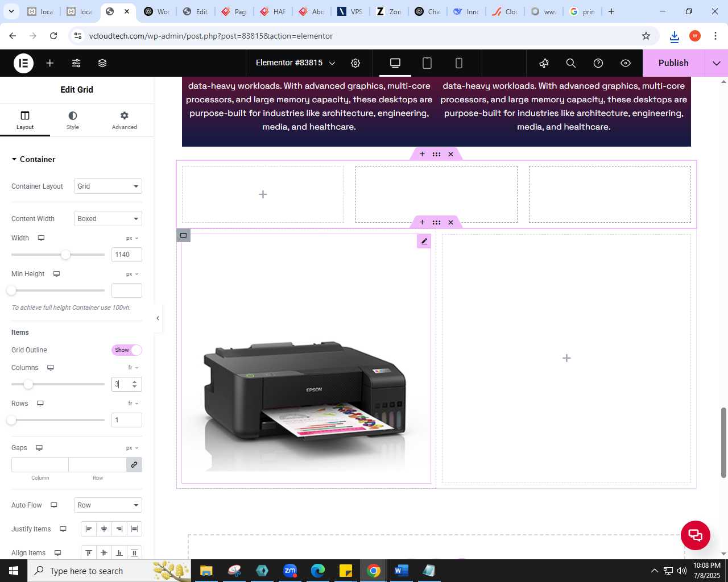
Task: Set Justify Items to start
Action: coord(89,529)
